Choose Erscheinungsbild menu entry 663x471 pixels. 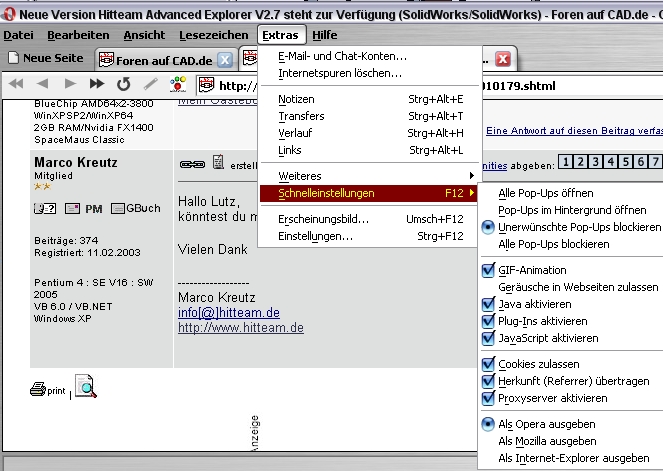click(368, 219)
